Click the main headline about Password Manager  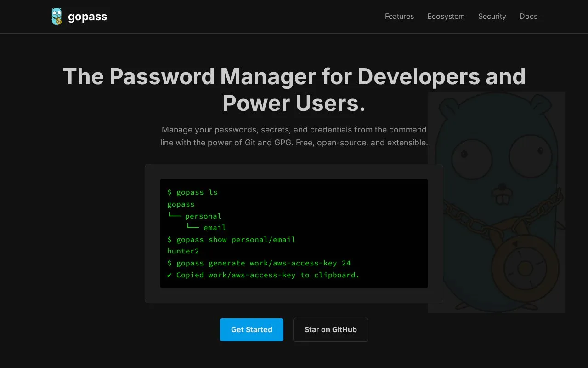coord(294,89)
